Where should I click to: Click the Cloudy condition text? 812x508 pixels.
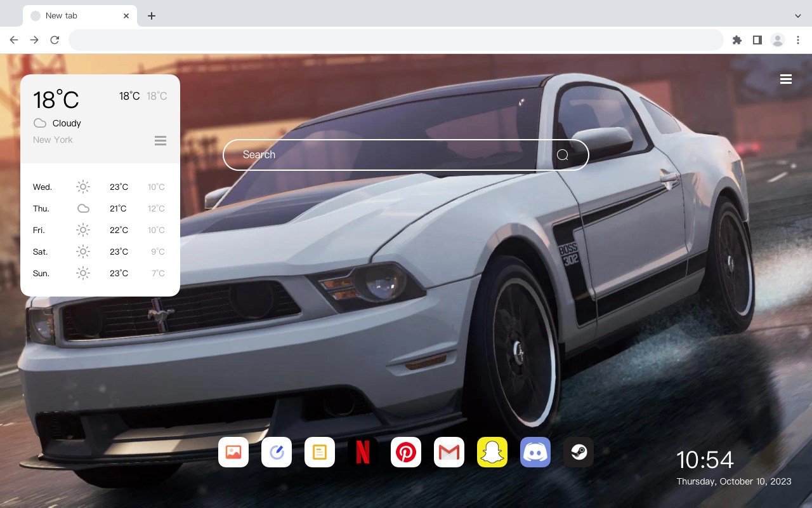[67, 123]
